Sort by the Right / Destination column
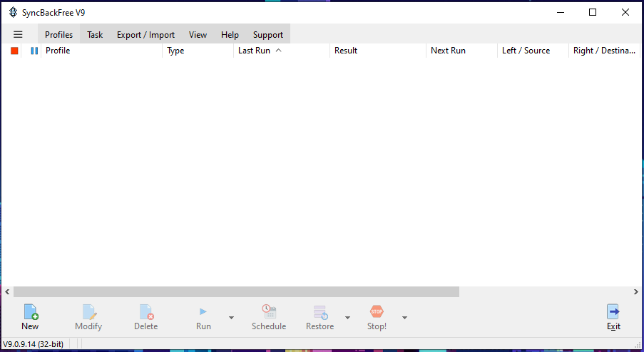Viewport: 644px width, 352px height. coord(605,51)
